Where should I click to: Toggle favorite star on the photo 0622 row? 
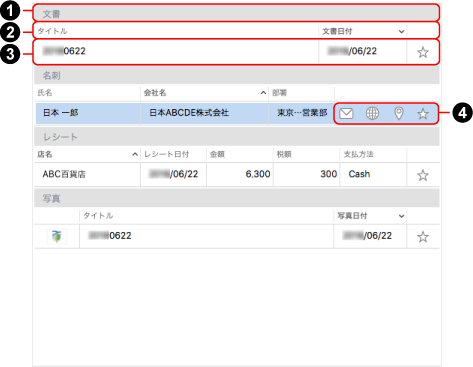click(x=423, y=237)
